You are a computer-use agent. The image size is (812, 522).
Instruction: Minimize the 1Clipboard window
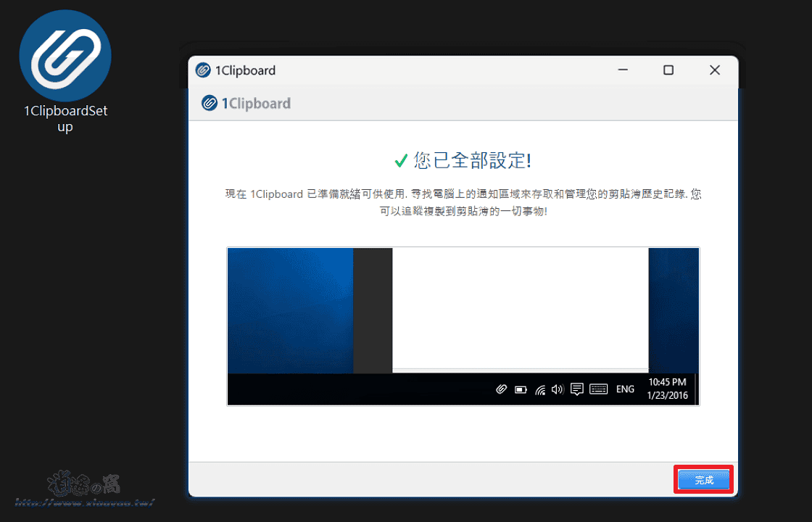pyautogui.click(x=623, y=70)
